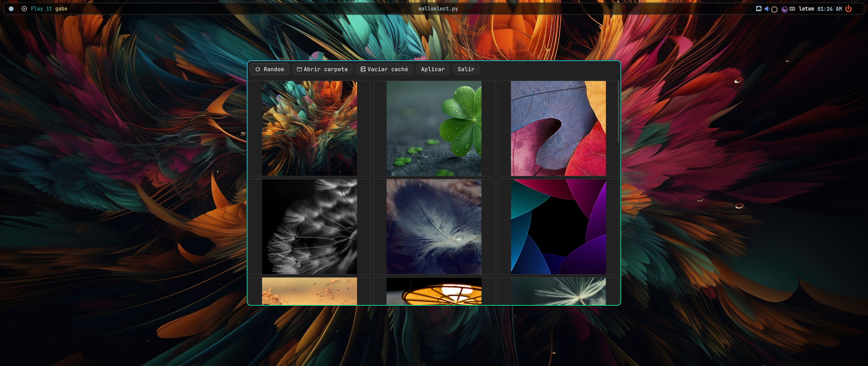Select the blue feather wallpaper thumbnail
Screen dimensions: 868x366
pyautogui.click(x=434, y=227)
